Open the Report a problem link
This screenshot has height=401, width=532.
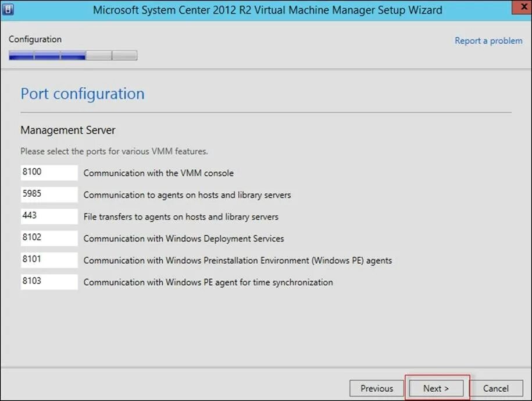(488, 41)
